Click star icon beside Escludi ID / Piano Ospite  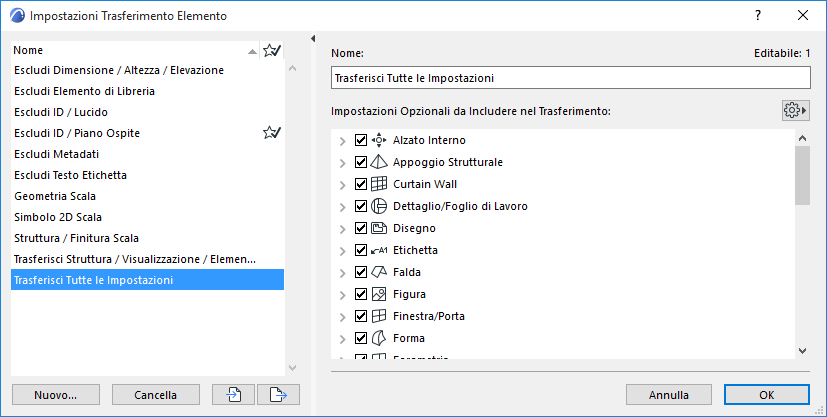coord(271,133)
